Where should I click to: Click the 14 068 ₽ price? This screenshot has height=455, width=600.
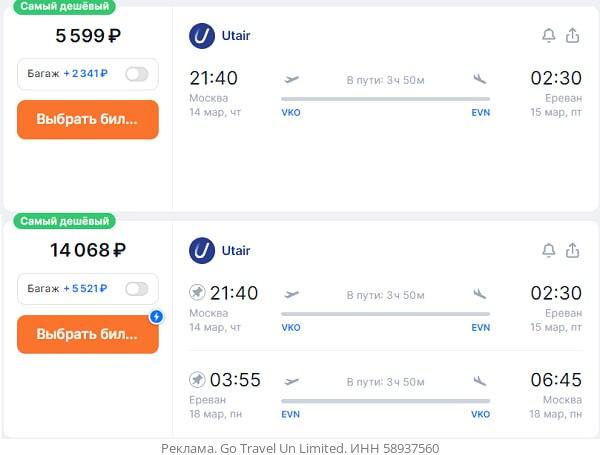click(x=88, y=251)
